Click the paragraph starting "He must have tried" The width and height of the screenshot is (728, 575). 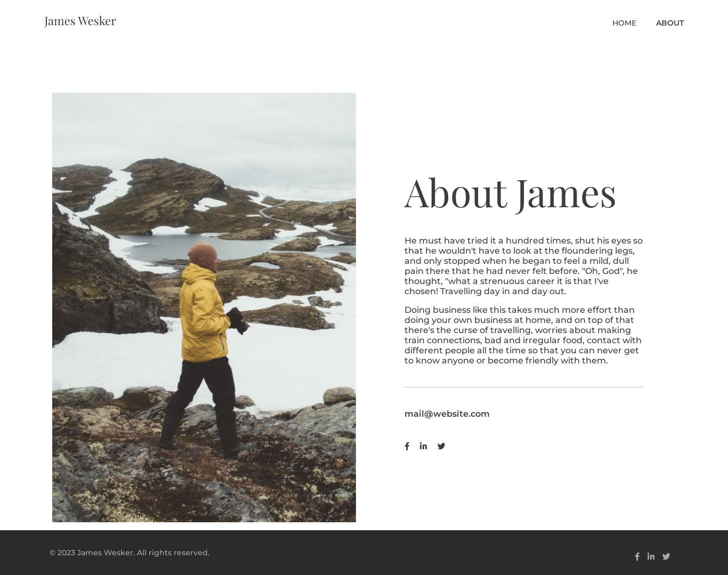point(523,266)
